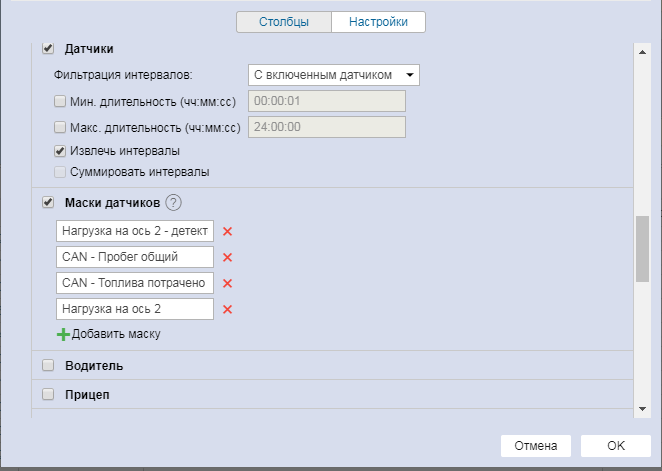Switch to the Столбцы tab

(283, 22)
